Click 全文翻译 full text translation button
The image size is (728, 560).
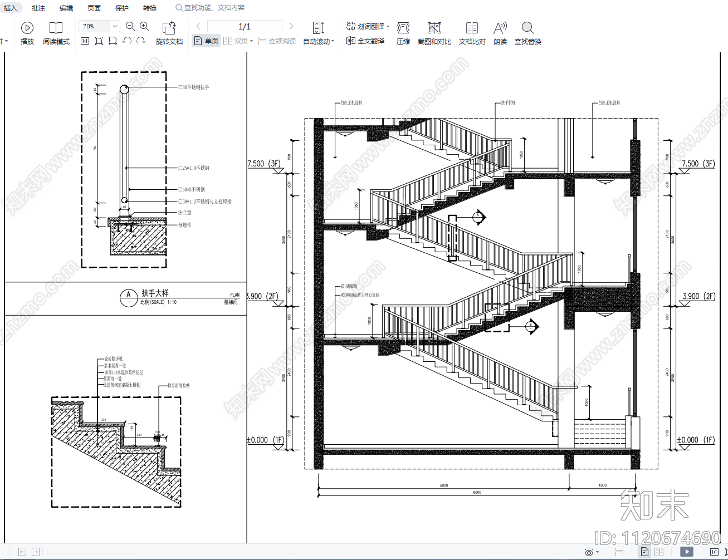click(x=365, y=41)
